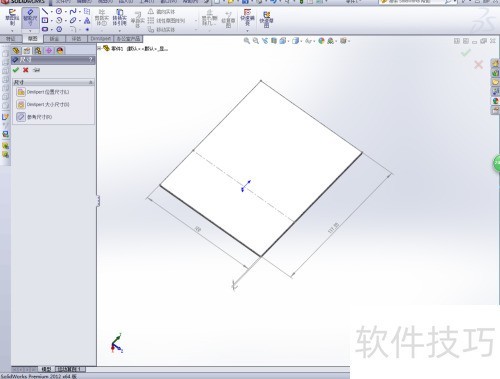Image resolution: width=500 pixels, height=379 pixels.
Task: Select DimXpert size dimension option
Action: pos(43,105)
